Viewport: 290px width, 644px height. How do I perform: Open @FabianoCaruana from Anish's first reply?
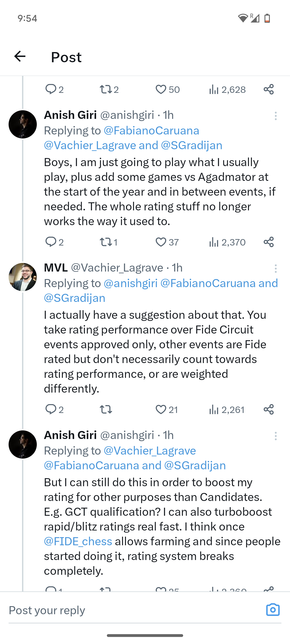pos(151,131)
